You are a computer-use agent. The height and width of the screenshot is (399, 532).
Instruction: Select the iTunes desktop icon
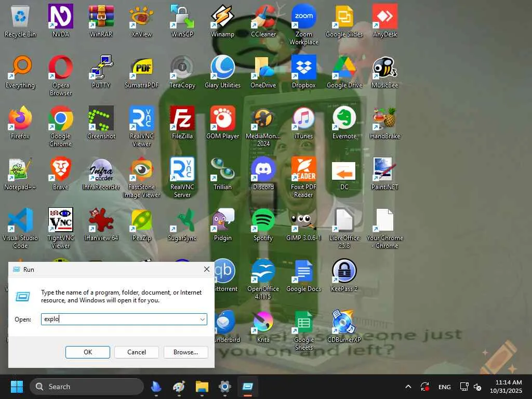coord(303,123)
